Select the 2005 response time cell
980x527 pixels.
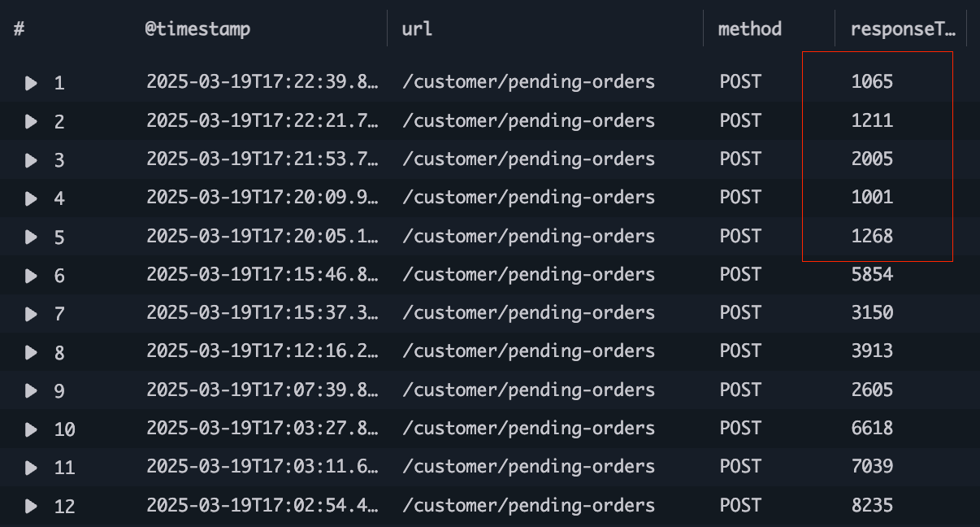tap(872, 159)
